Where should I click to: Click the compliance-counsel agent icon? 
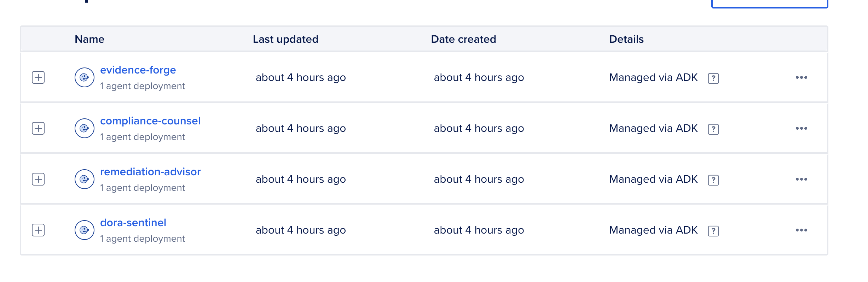pos(84,128)
